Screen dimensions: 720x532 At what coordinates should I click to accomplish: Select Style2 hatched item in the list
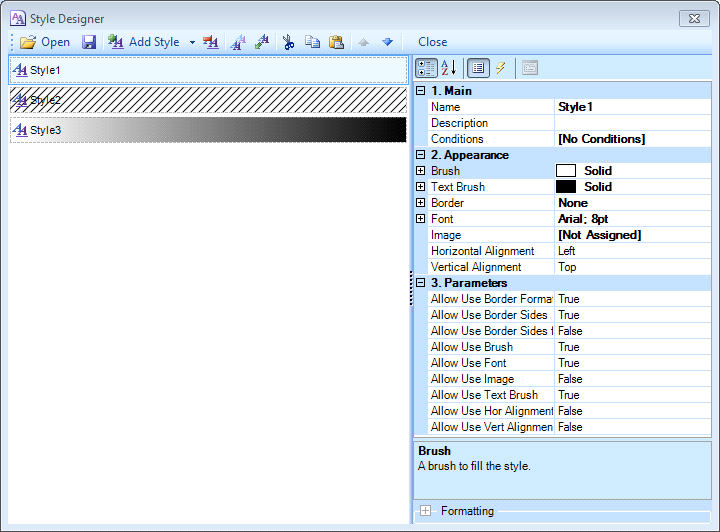pyautogui.click(x=208, y=100)
